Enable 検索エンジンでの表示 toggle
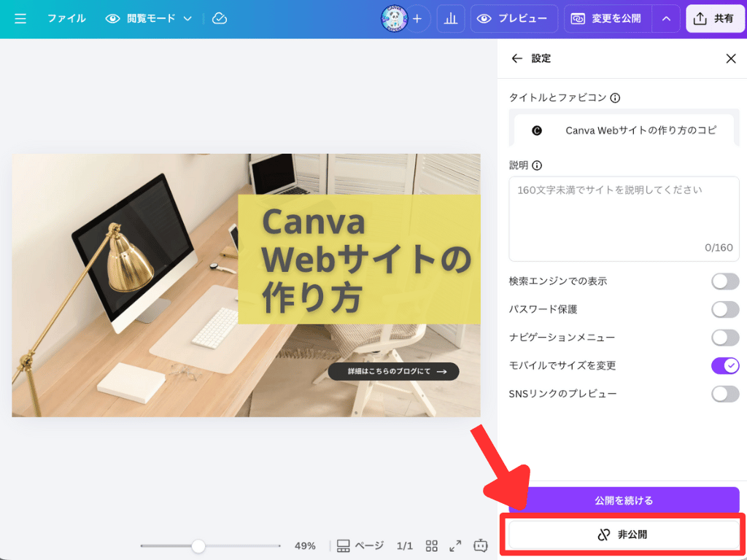 click(725, 281)
